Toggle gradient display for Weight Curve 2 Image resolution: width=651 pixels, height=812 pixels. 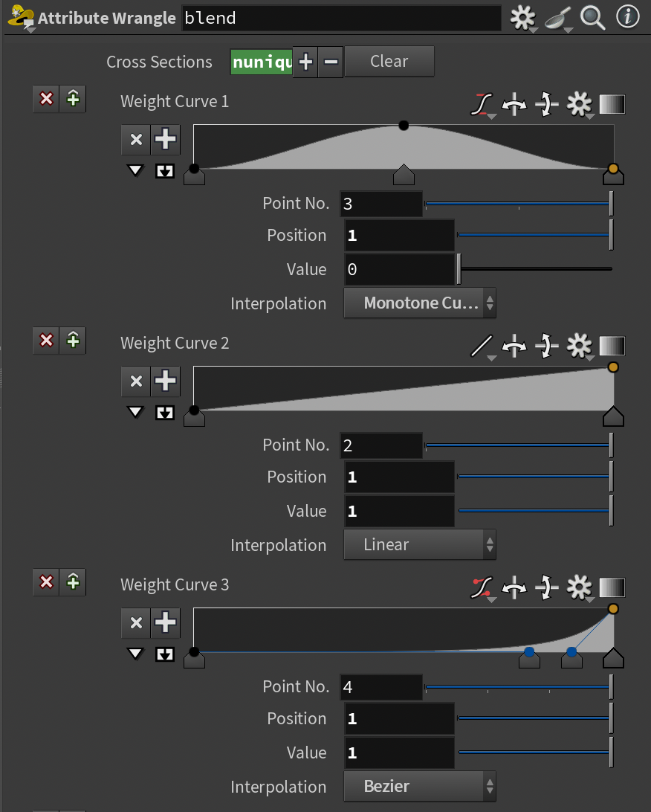[x=612, y=347]
